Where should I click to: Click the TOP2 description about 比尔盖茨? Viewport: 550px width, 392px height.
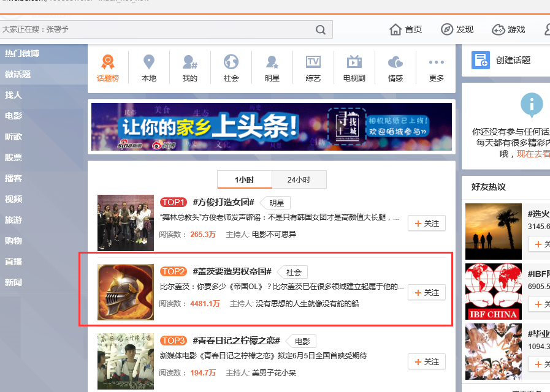click(x=281, y=287)
